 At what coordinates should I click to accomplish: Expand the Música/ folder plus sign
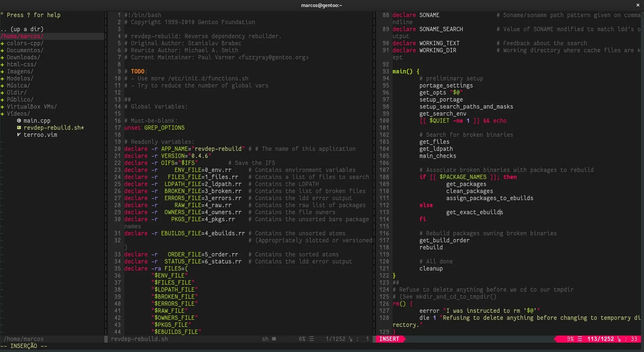[2, 85]
